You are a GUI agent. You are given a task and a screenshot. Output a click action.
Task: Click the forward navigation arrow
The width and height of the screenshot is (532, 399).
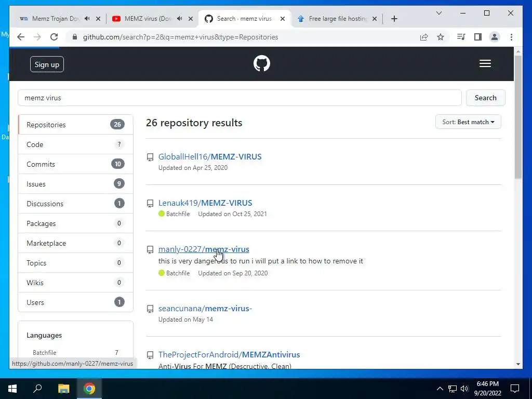(x=37, y=37)
